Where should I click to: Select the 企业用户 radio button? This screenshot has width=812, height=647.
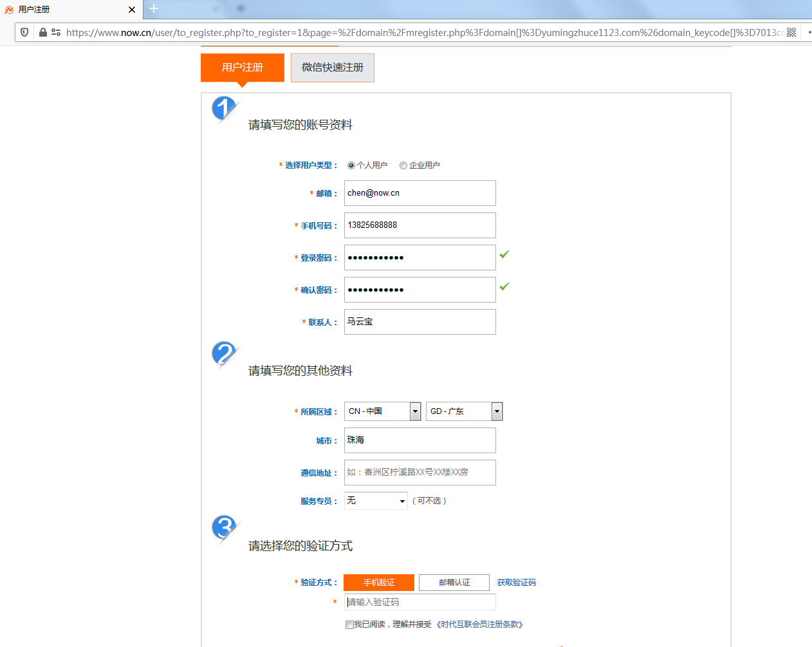pos(403,165)
